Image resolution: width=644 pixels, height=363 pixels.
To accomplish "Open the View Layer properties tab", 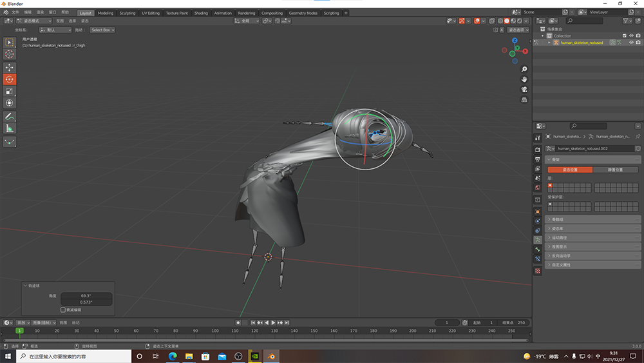I will click(x=538, y=168).
